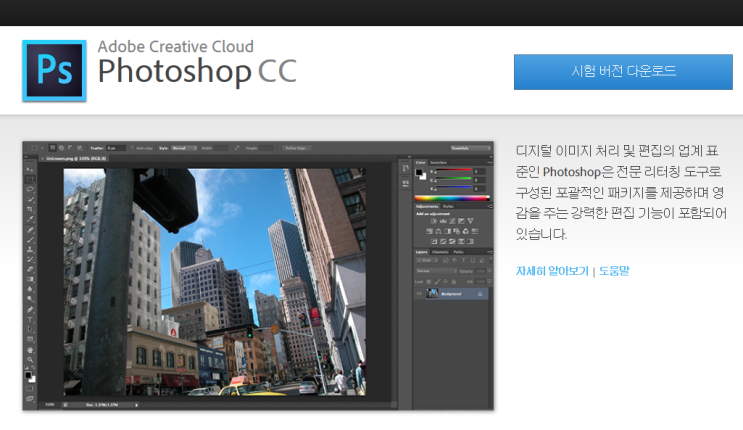Open the layer blend mode Normal dropdown
Image resolution: width=743 pixels, height=430 pixels.
[x=436, y=271]
